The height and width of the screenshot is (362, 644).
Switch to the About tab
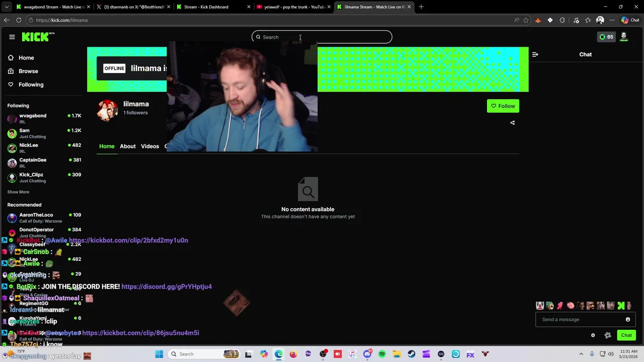[x=128, y=146]
